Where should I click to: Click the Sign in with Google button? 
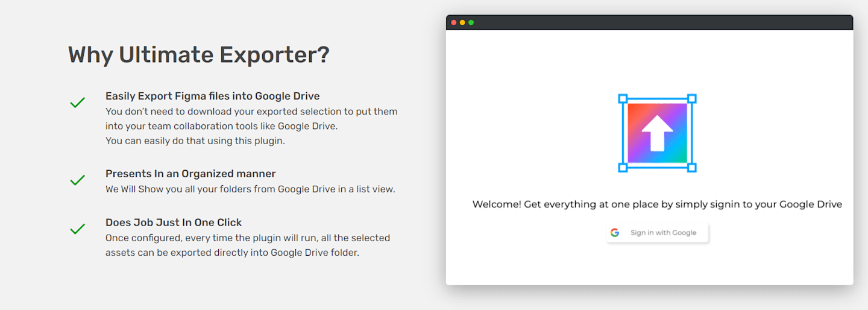click(657, 233)
